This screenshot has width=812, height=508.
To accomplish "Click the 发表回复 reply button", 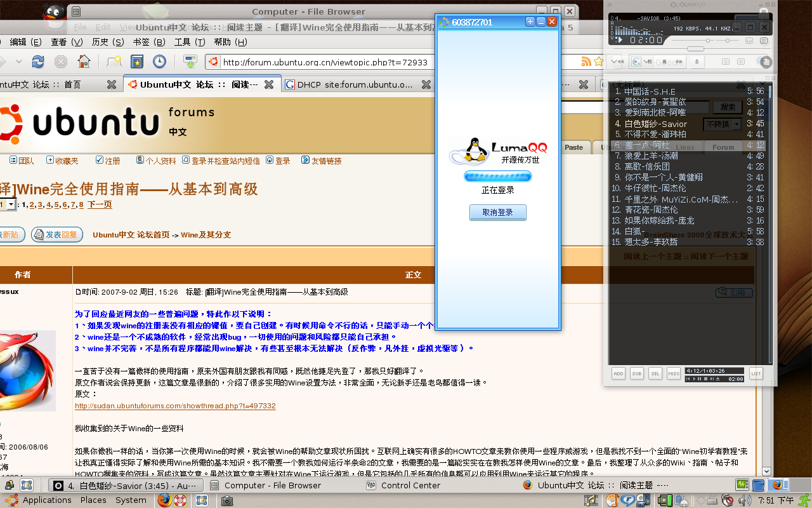I will (57, 234).
